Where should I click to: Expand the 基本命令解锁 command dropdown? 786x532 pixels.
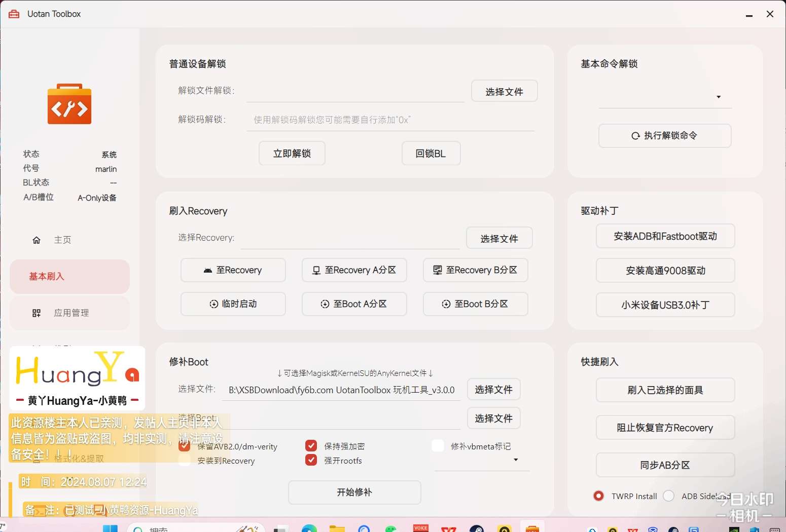point(718,97)
